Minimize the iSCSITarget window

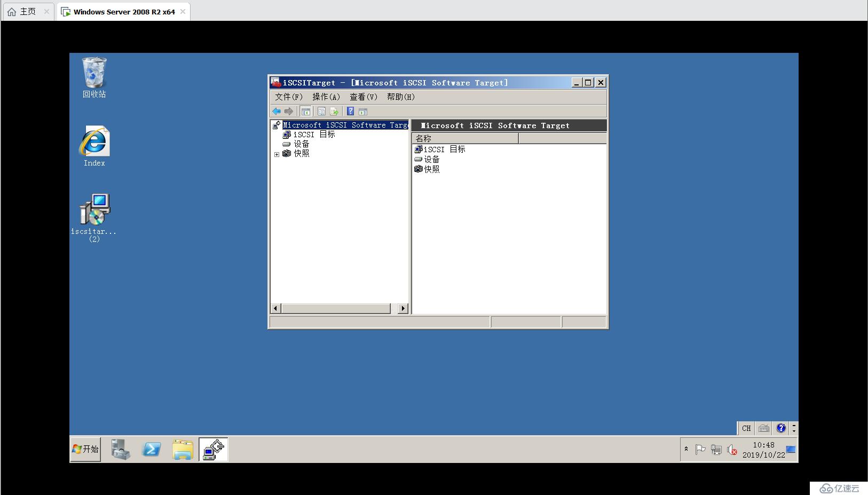(x=577, y=82)
